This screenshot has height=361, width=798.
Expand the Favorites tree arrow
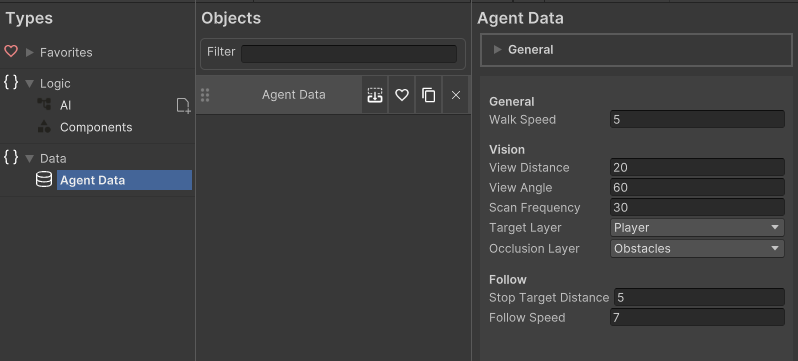[30, 52]
